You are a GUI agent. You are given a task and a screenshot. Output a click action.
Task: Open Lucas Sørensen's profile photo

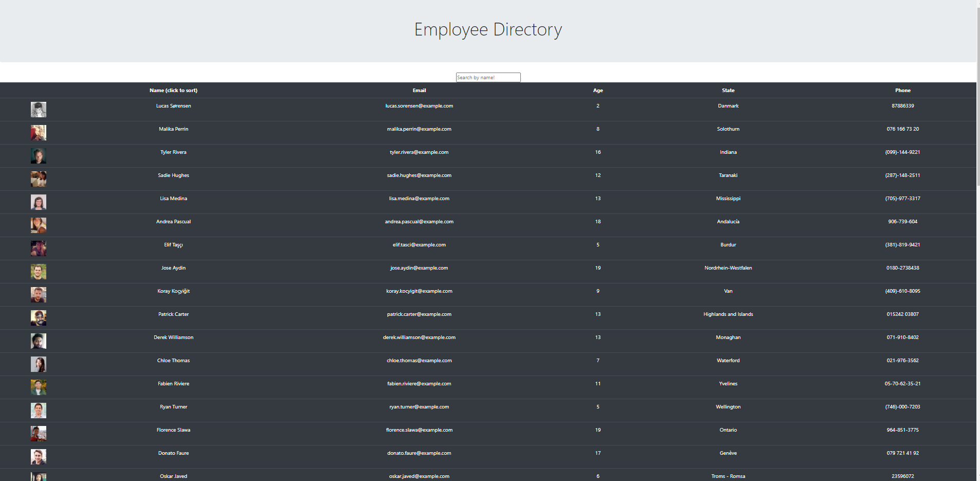click(x=38, y=109)
